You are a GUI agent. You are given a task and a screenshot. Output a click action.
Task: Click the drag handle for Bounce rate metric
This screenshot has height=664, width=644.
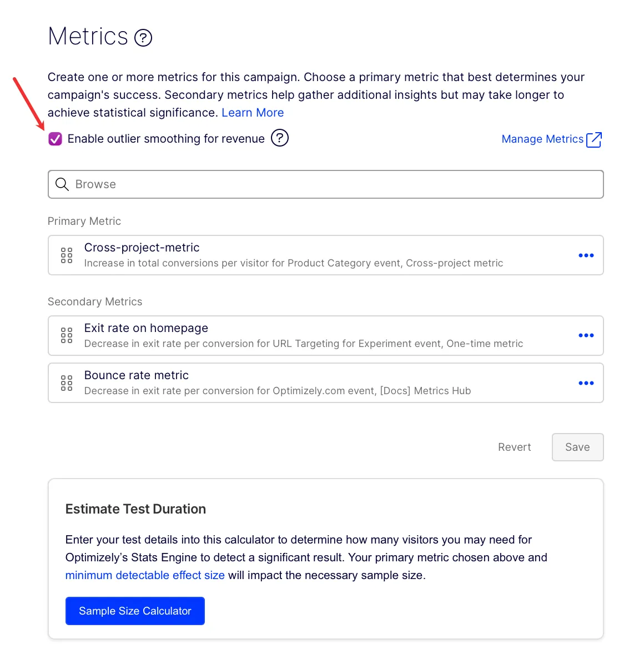[67, 383]
